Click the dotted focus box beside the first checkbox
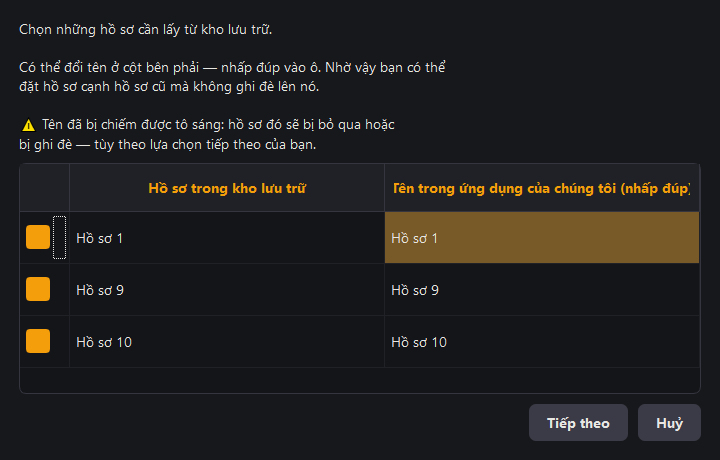 (x=59, y=237)
